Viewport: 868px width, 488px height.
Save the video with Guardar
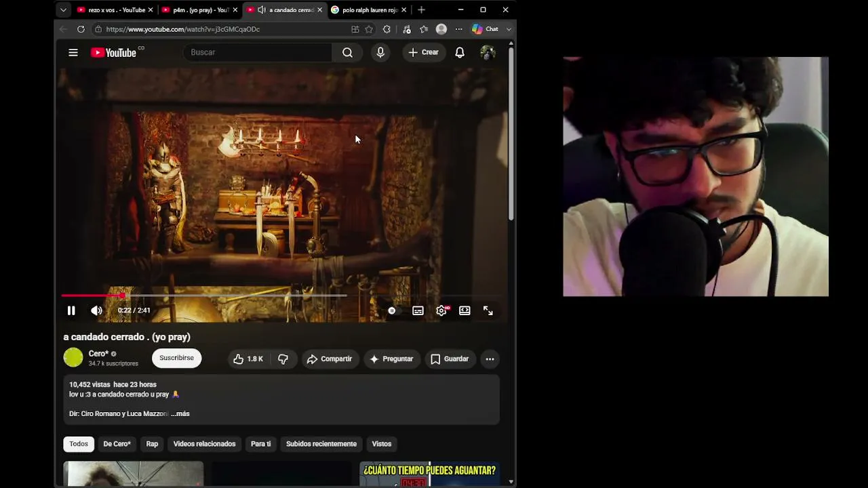coord(450,359)
